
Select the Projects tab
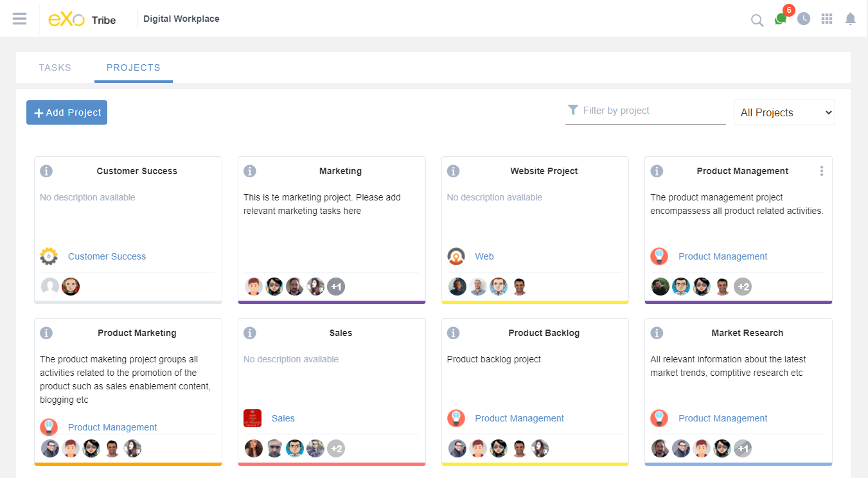pos(134,67)
